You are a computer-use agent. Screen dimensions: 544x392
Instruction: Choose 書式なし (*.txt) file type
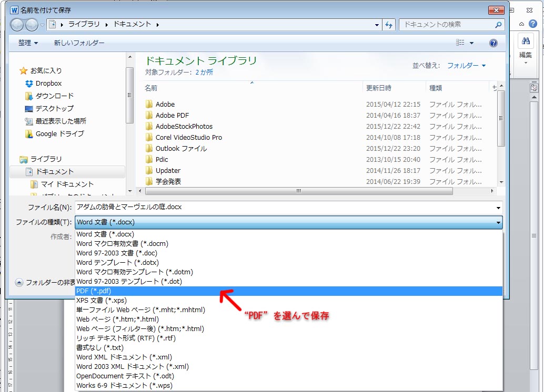click(x=289, y=348)
